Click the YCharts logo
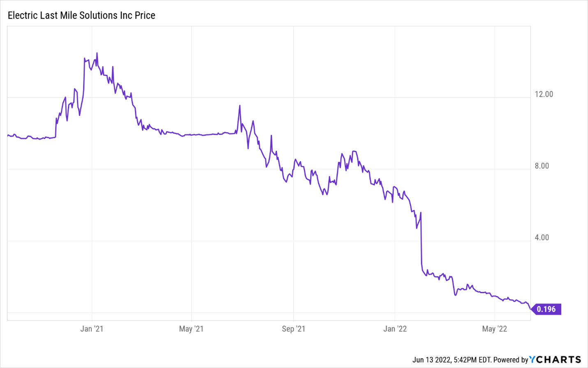Viewport: 588px width, 368px height. (555, 360)
